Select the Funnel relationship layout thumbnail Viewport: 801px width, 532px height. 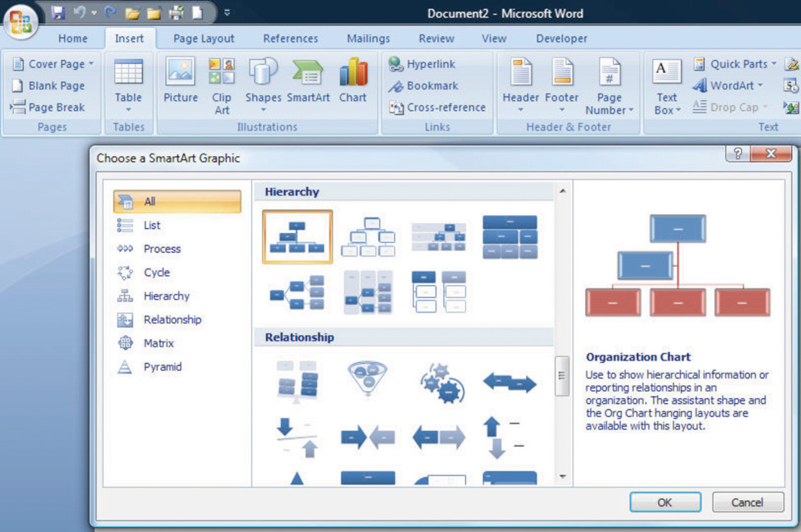coord(368,379)
